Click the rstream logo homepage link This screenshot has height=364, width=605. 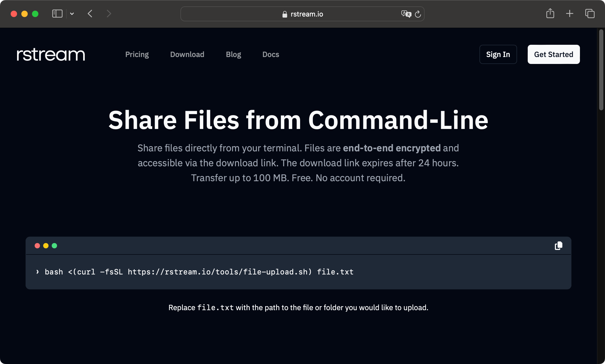click(51, 54)
